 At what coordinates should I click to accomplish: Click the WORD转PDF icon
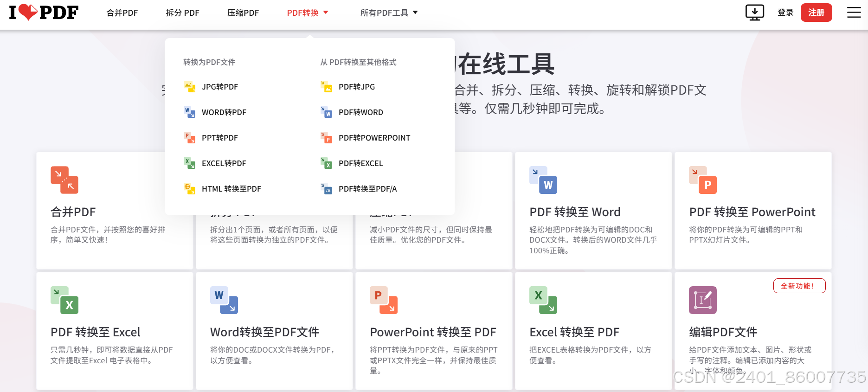[x=189, y=112]
